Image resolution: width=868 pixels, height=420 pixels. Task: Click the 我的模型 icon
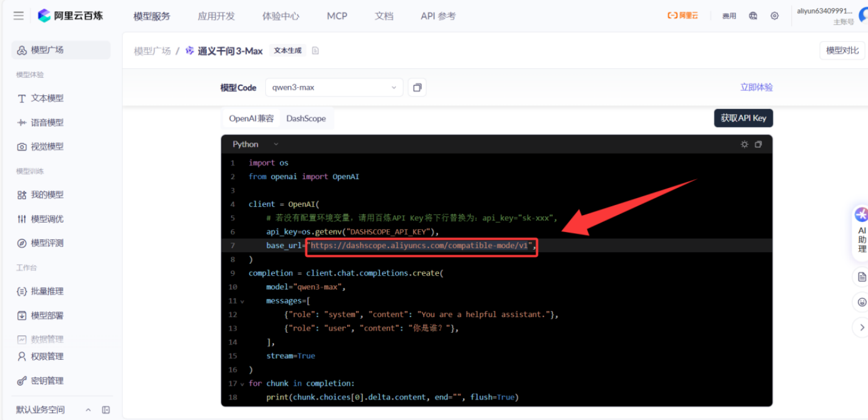tap(22, 195)
